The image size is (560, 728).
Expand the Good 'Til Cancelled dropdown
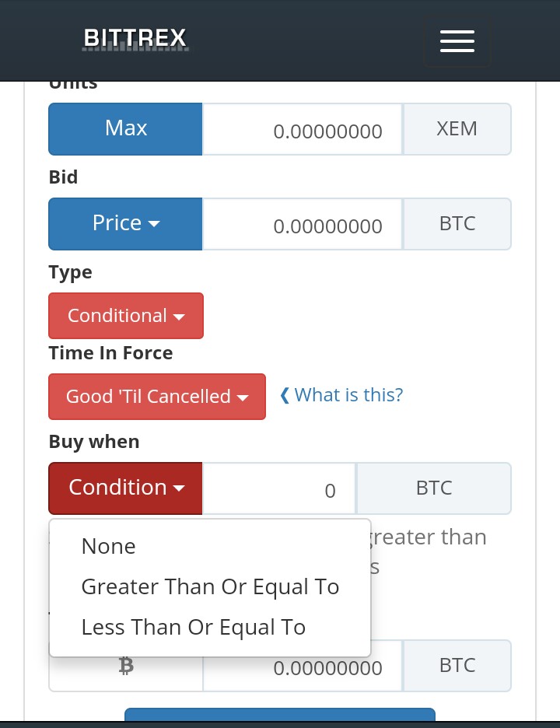coord(157,397)
